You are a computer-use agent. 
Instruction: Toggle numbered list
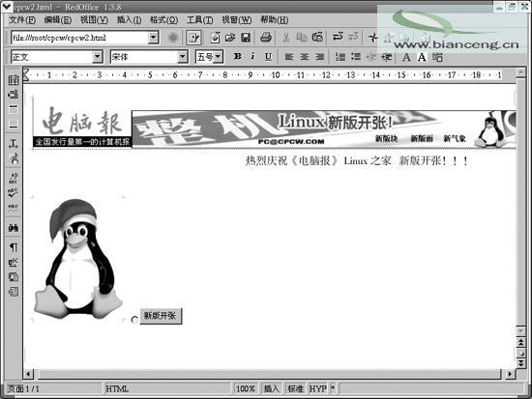pos(340,57)
